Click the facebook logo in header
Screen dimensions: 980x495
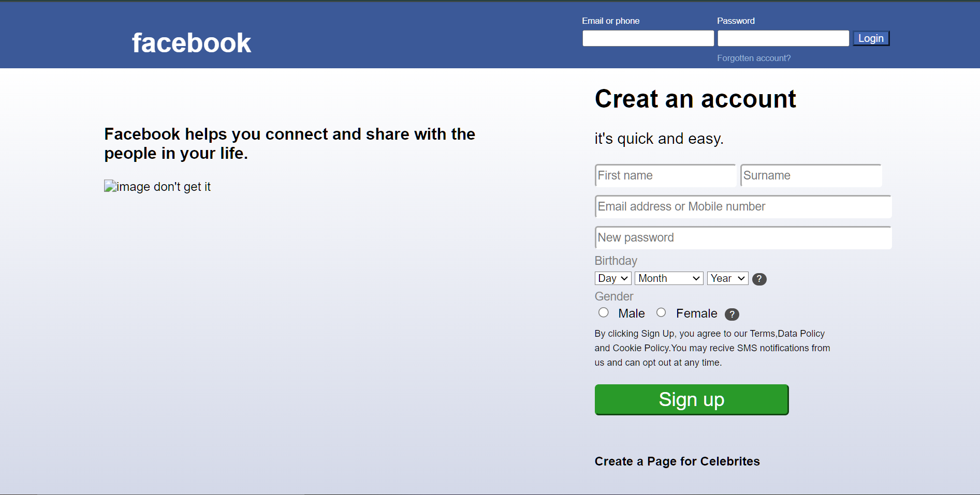tap(191, 43)
